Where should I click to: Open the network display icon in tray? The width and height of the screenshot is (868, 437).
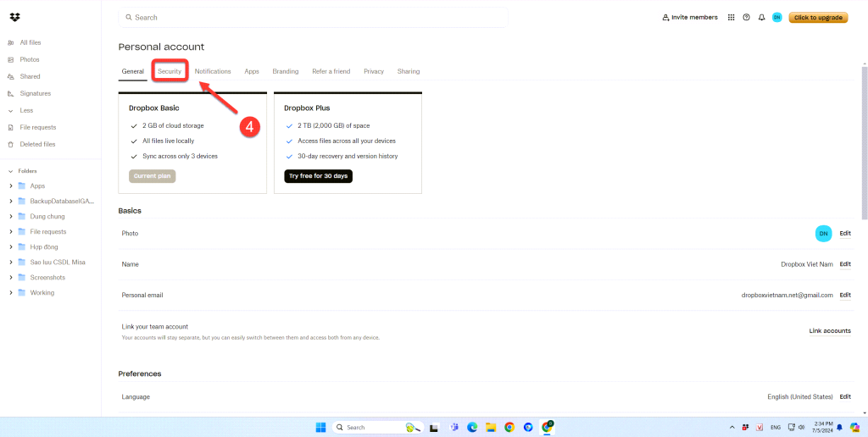(792, 427)
